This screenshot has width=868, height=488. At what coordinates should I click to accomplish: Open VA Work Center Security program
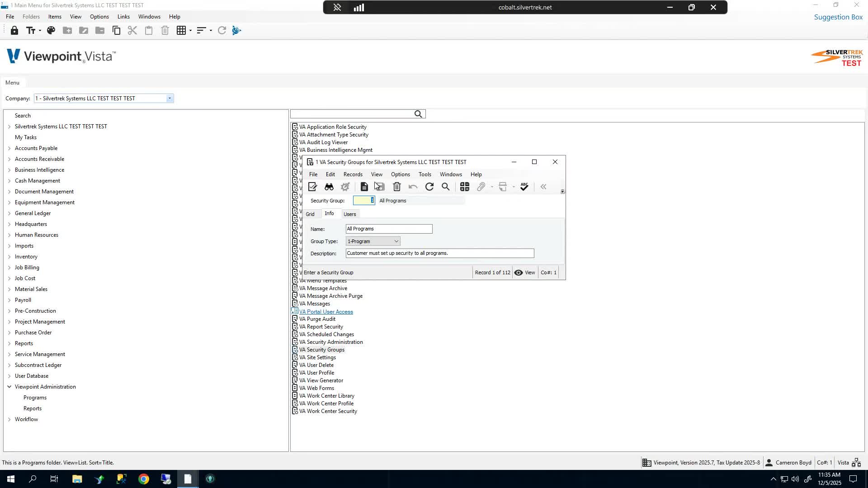[x=328, y=411]
